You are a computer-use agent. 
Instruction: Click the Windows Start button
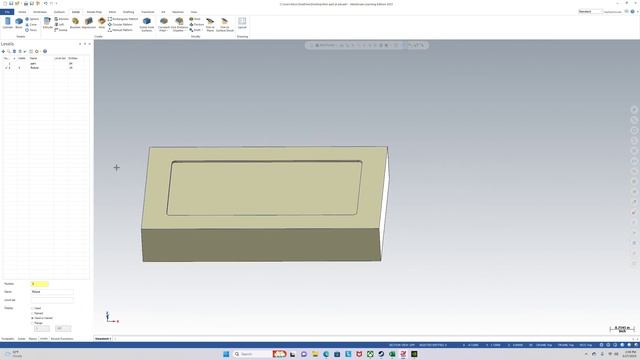pyautogui.click(x=226, y=354)
